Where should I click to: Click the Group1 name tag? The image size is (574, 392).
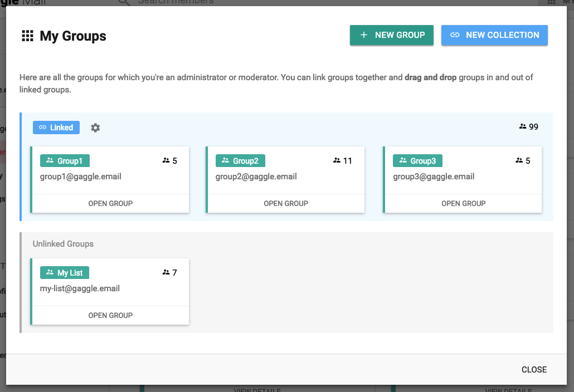(65, 161)
